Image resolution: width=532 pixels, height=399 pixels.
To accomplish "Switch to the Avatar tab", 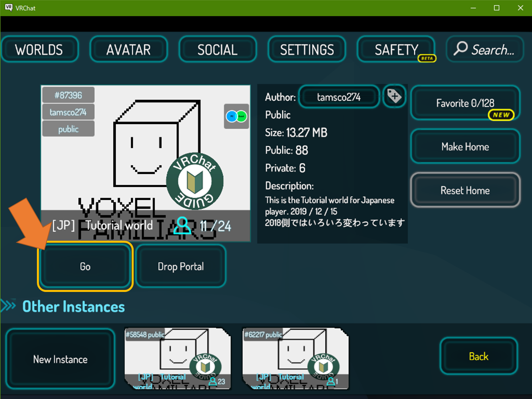I will [128, 50].
